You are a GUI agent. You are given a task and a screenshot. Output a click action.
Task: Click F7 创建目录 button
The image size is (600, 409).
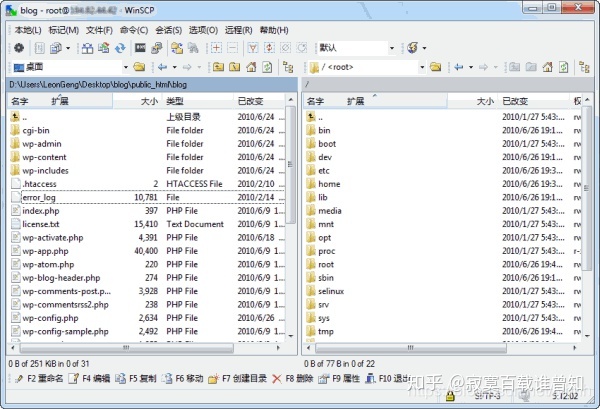tap(237, 378)
